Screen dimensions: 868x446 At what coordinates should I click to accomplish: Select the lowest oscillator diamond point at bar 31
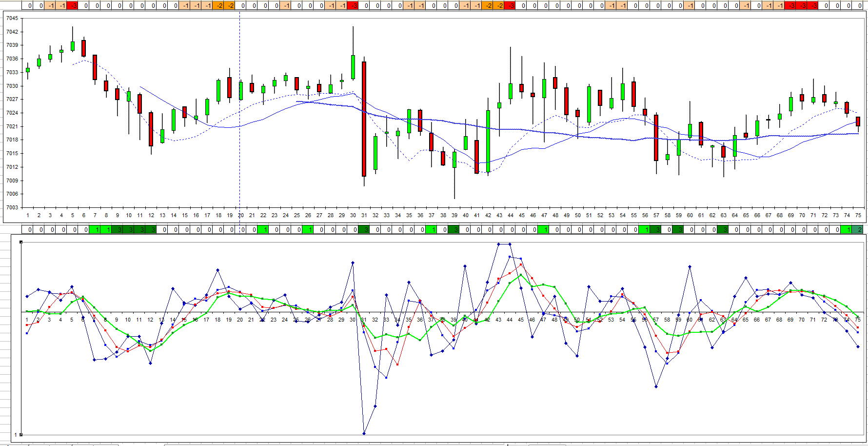point(364,433)
